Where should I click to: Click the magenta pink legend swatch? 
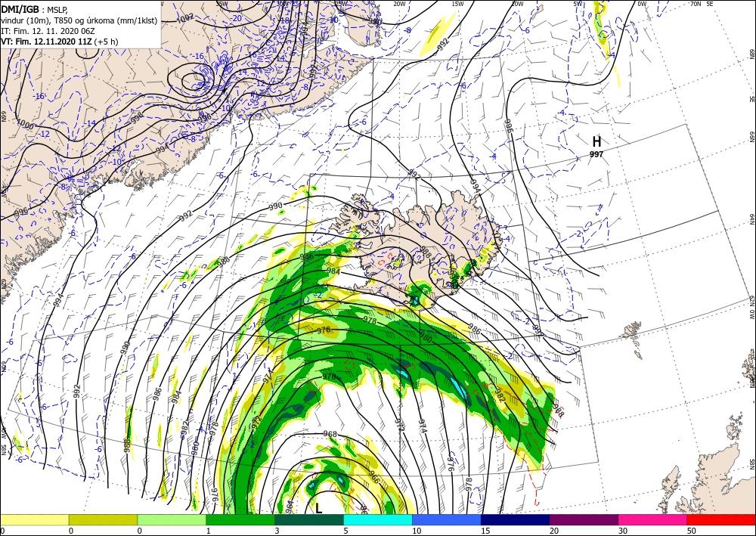coord(652,519)
